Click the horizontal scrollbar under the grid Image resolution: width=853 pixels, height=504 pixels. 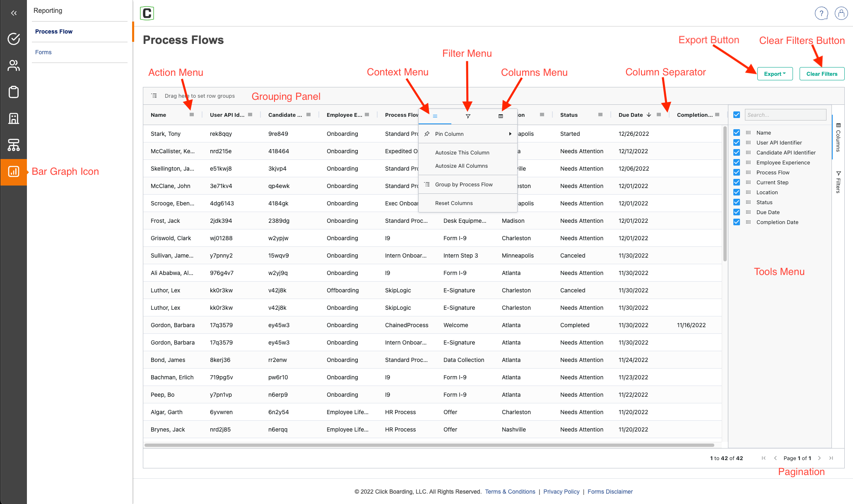[429, 445]
